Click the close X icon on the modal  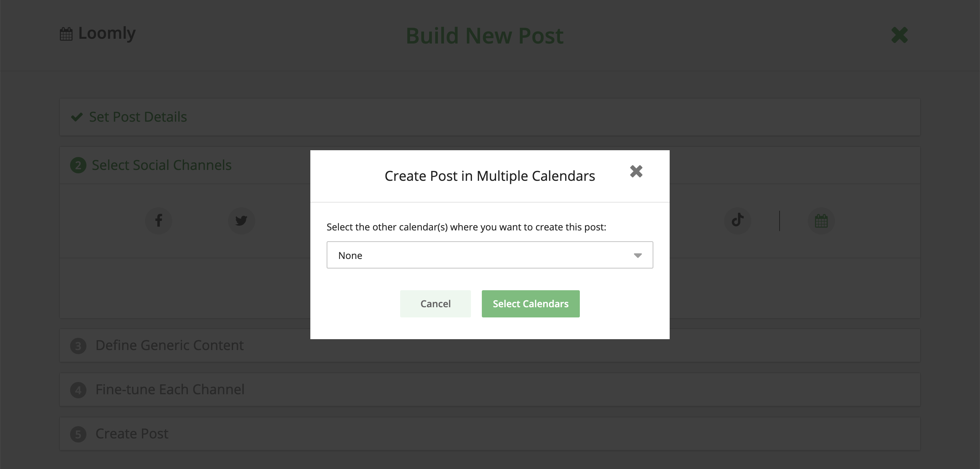pyautogui.click(x=636, y=171)
